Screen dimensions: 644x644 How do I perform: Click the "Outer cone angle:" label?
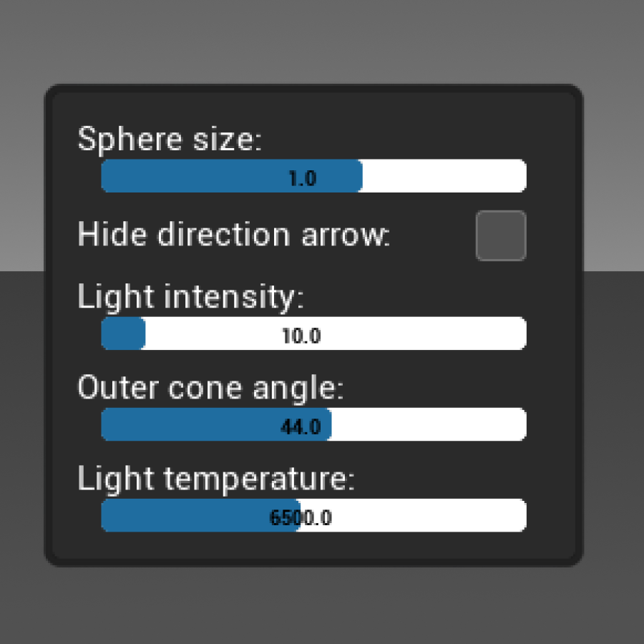(210, 388)
